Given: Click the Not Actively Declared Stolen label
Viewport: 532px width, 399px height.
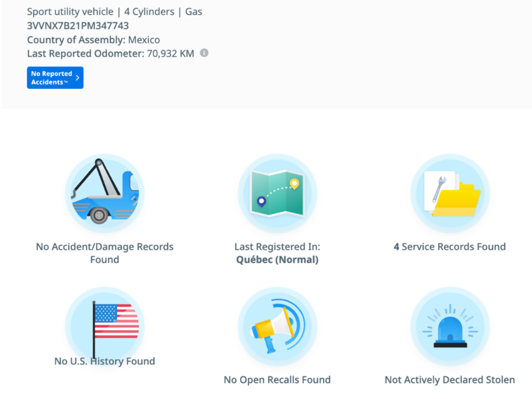Looking at the screenshot, I should click(x=450, y=379).
